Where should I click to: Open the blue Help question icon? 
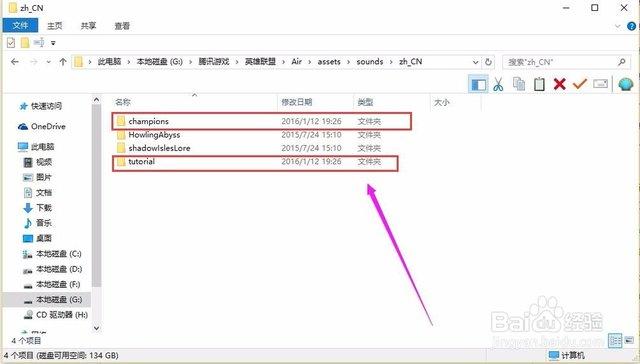[631, 27]
